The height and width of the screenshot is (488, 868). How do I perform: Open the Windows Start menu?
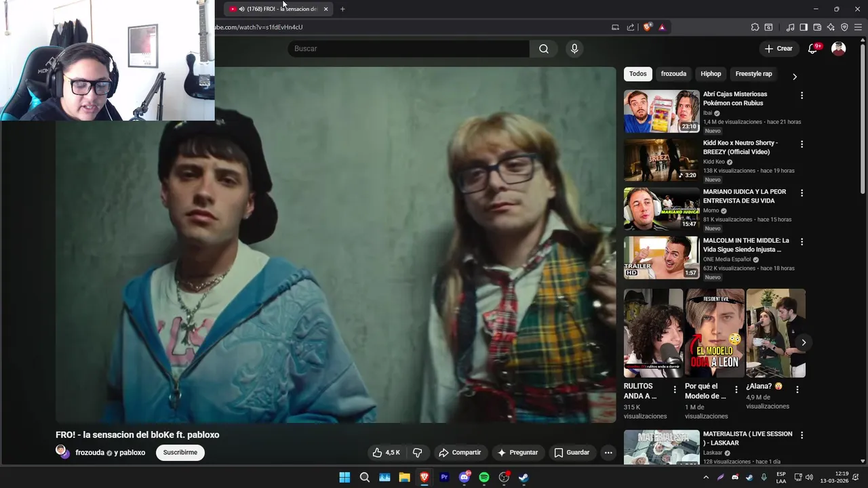pos(344,477)
